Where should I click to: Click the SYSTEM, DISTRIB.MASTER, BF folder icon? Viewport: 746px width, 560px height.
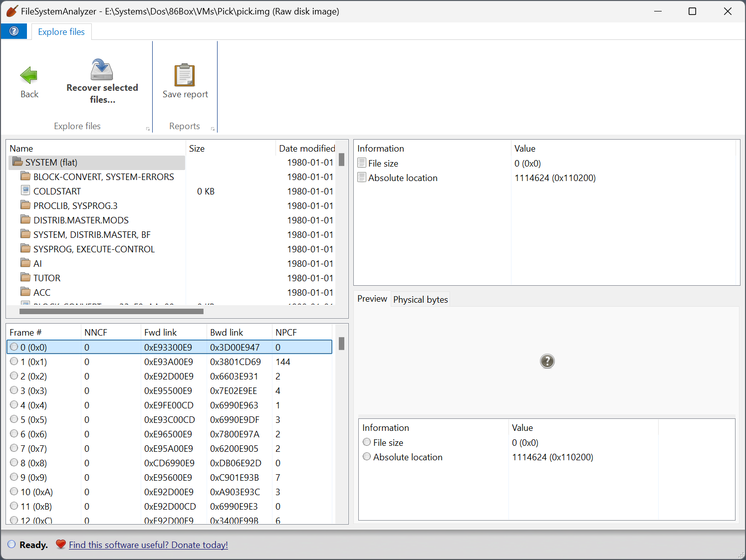click(25, 234)
